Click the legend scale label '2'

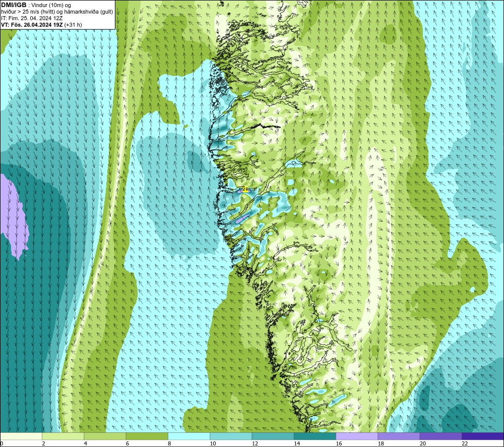pyautogui.click(x=43, y=443)
